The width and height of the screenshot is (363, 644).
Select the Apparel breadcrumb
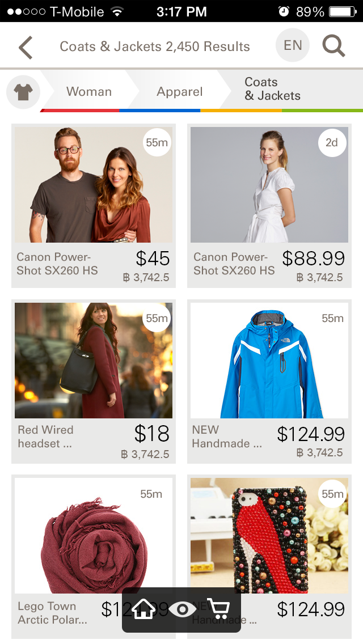click(x=180, y=91)
